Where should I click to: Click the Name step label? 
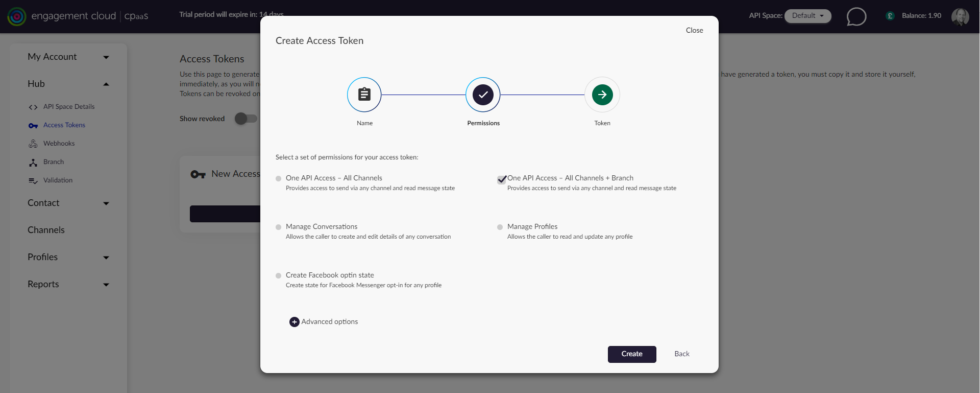(364, 123)
